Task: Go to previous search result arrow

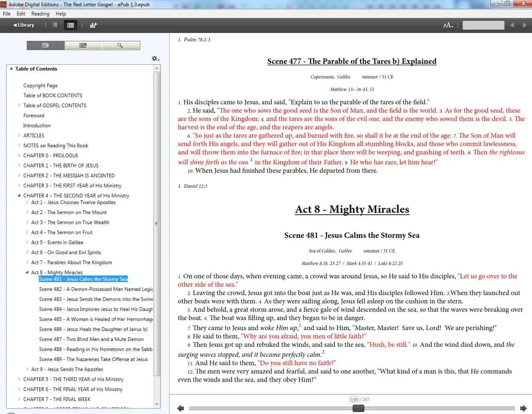Action: pyautogui.click(x=512, y=25)
